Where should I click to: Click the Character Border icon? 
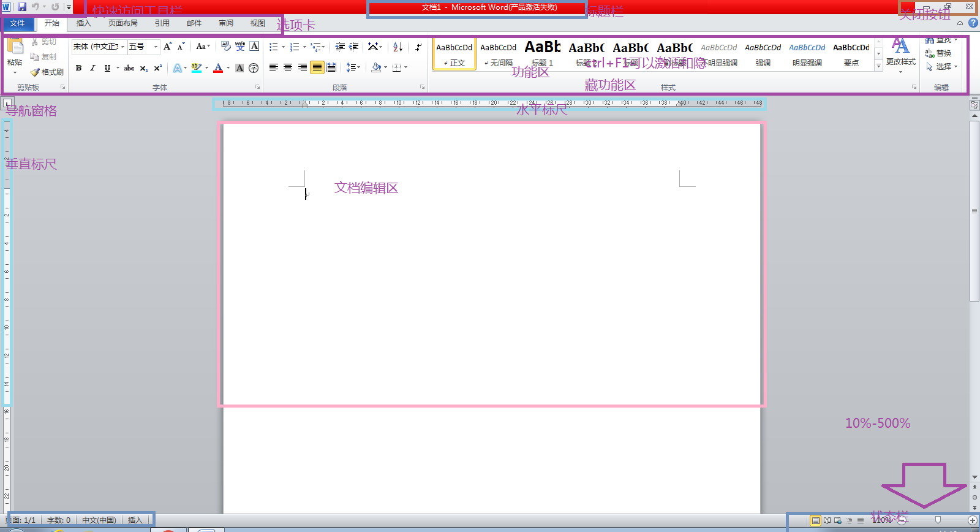click(x=255, y=47)
